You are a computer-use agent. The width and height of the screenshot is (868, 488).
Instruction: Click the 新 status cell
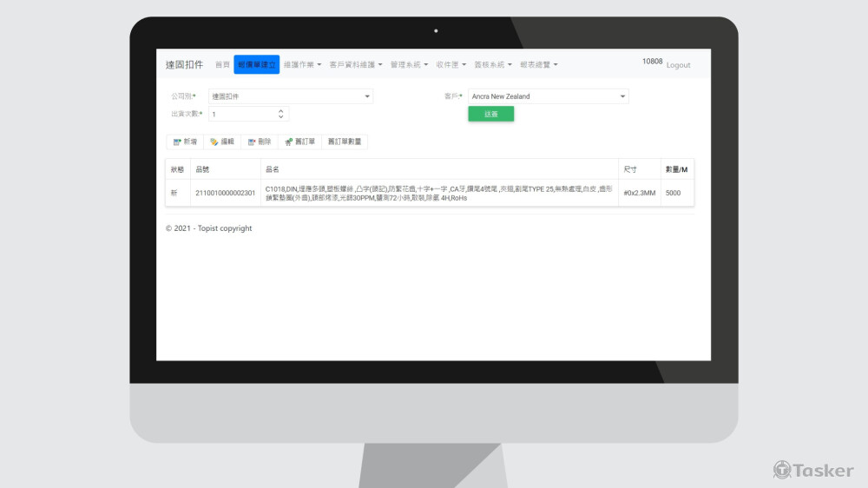[178, 194]
